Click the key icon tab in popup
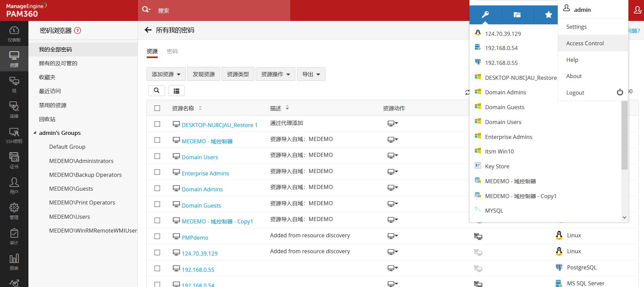 (x=485, y=15)
